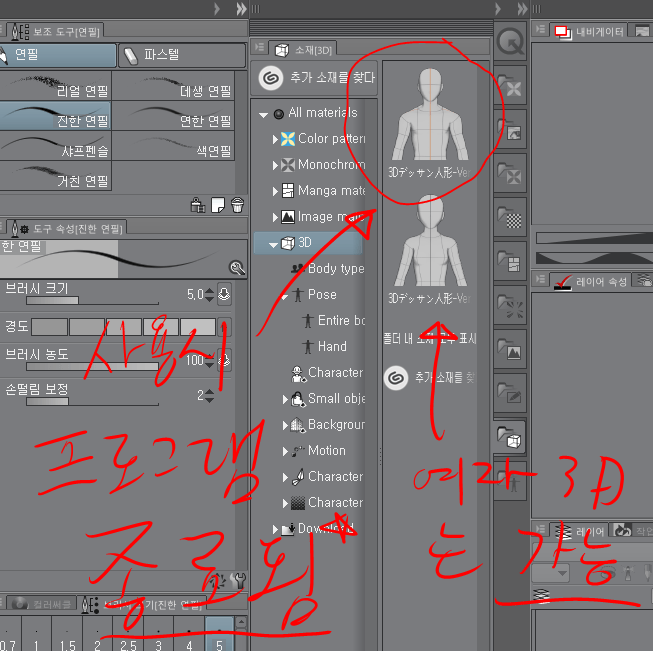
Task: Click the Quick Access magnifier icon in sidebar
Action: pos(511,41)
